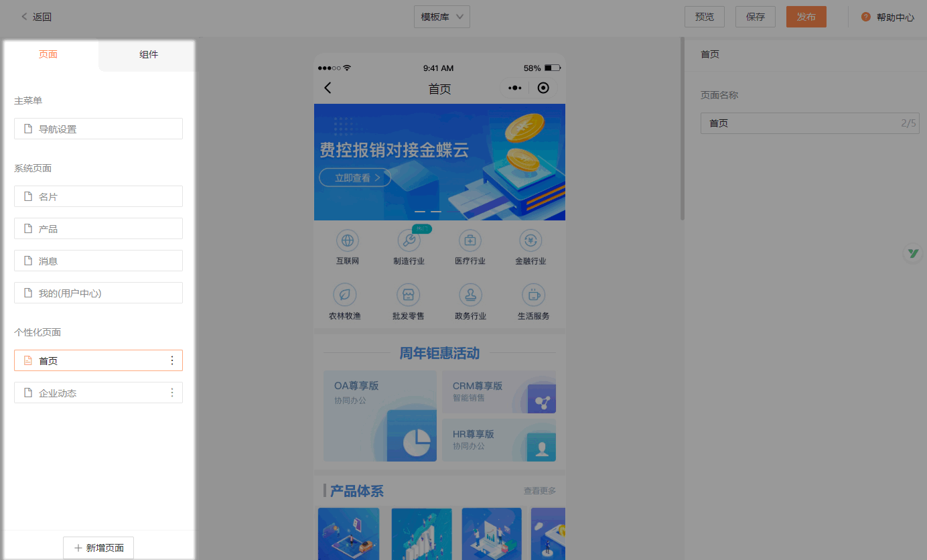Switch to the 页面 tab
The width and height of the screenshot is (927, 560).
(48, 55)
